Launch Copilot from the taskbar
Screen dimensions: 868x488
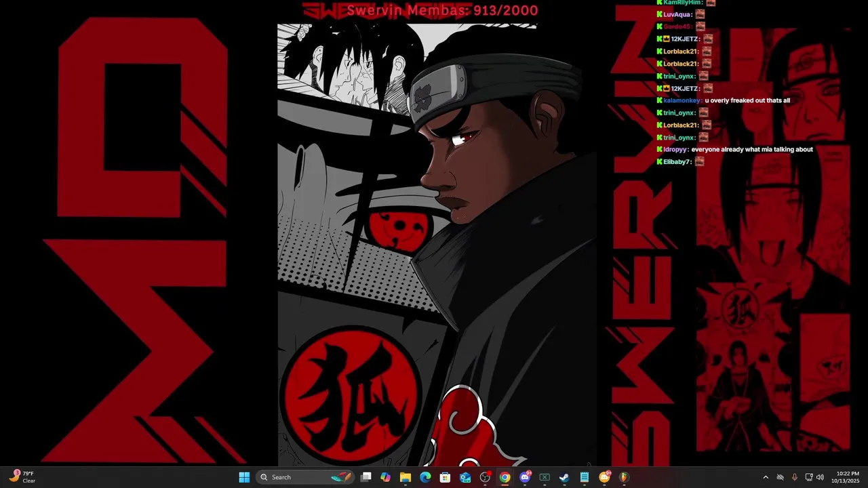point(386,477)
